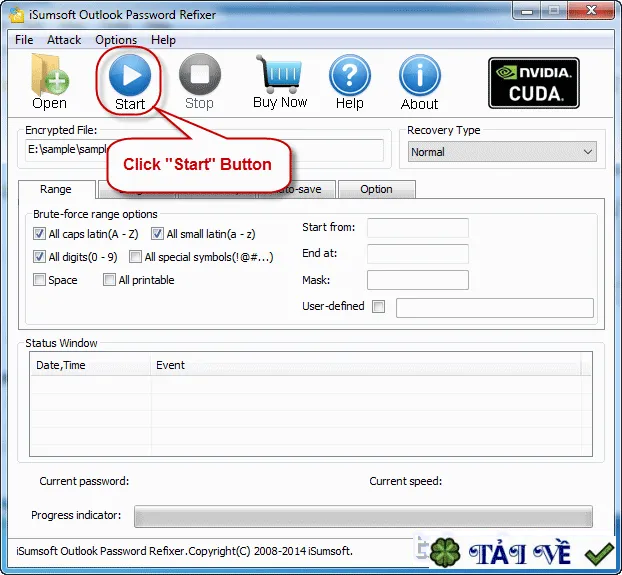This screenshot has height=575, width=622.
Task: Click the NVIDIA CUDA badge
Action: (x=534, y=83)
